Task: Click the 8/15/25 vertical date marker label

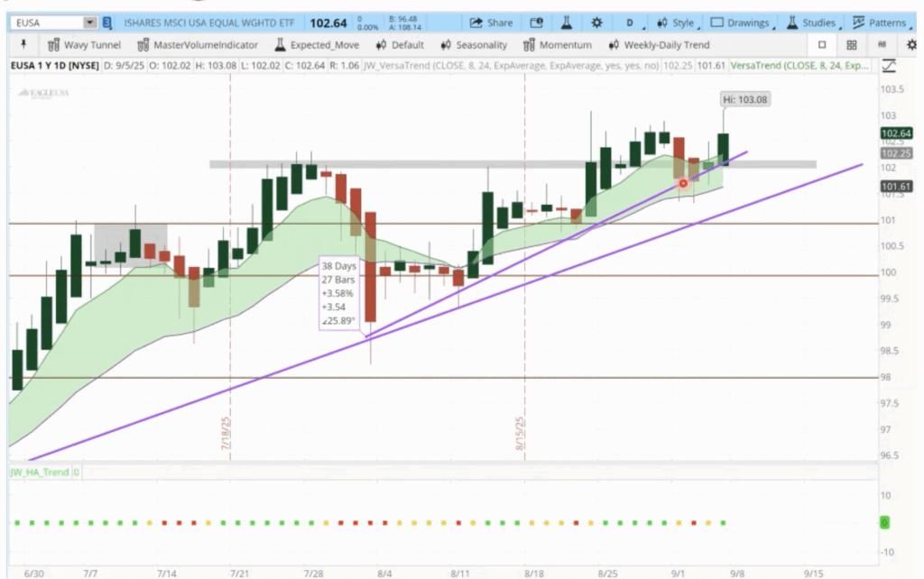Action: tap(520, 434)
